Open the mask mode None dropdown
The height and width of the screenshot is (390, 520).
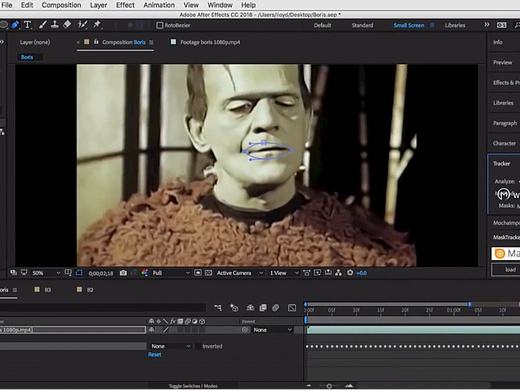point(170,346)
